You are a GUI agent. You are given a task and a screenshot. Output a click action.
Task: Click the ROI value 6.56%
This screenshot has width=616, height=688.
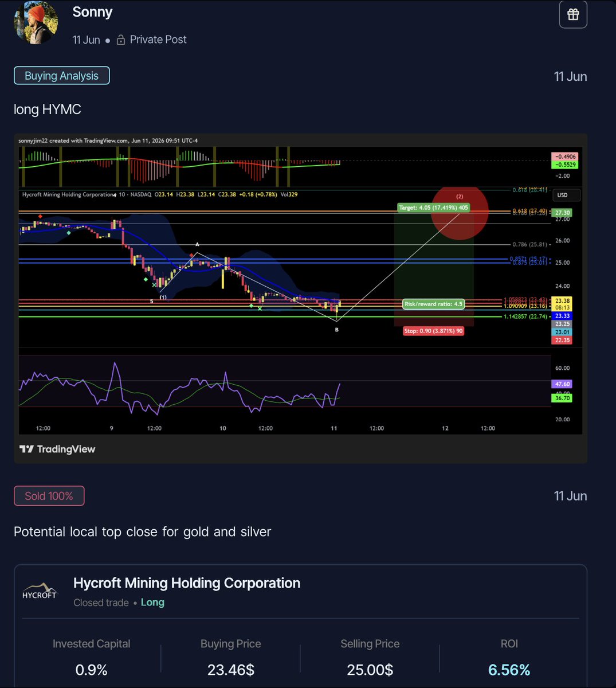pos(509,670)
